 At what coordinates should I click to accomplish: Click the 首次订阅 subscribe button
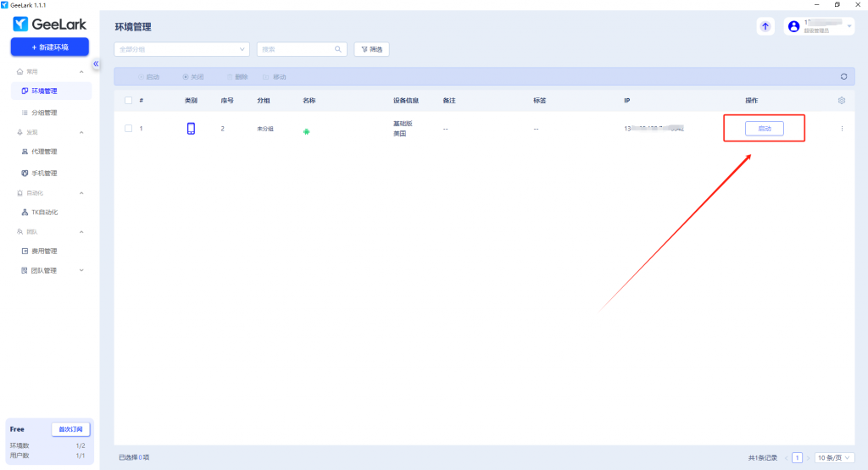pyautogui.click(x=70, y=429)
